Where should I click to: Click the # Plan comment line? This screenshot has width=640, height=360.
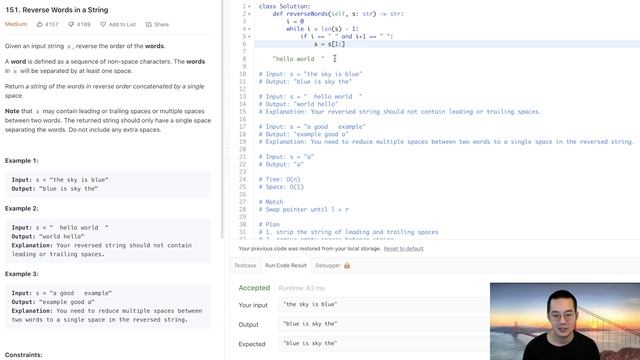pyautogui.click(x=269, y=224)
